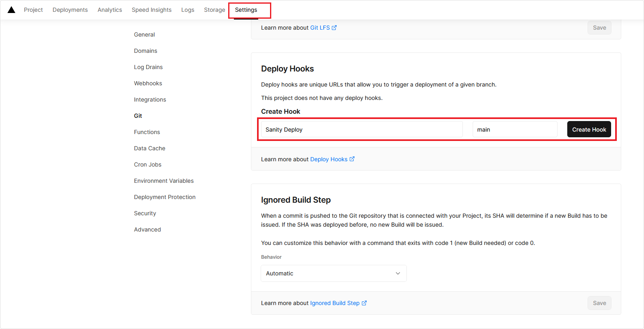
Task: Click Save in the Ignored Build Step section
Action: point(599,303)
